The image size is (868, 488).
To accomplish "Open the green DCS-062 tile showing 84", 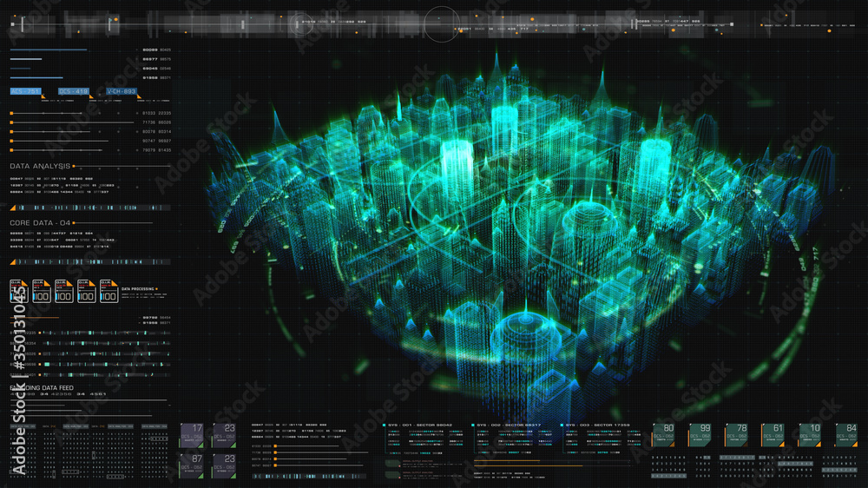I will point(846,435).
